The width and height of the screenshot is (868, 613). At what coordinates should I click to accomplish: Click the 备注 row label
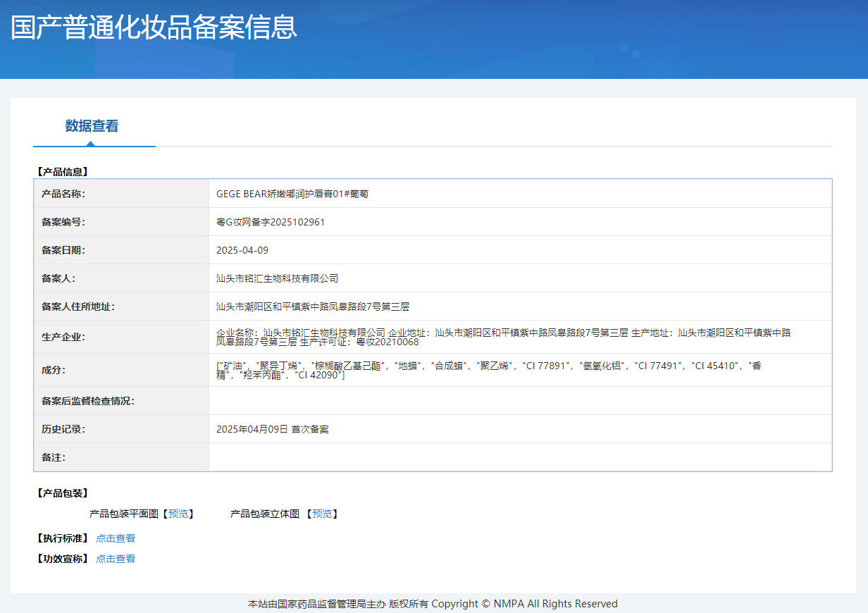click(x=53, y=457)
